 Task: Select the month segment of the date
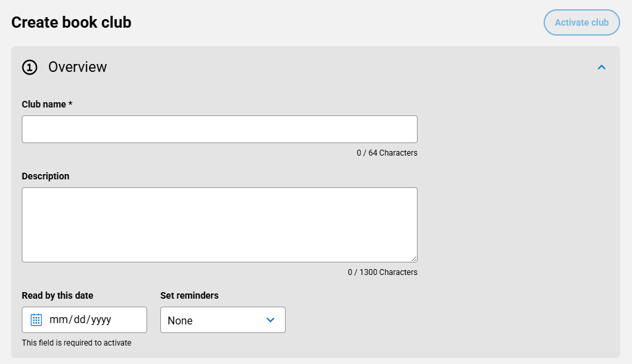[x=58, y=320]
